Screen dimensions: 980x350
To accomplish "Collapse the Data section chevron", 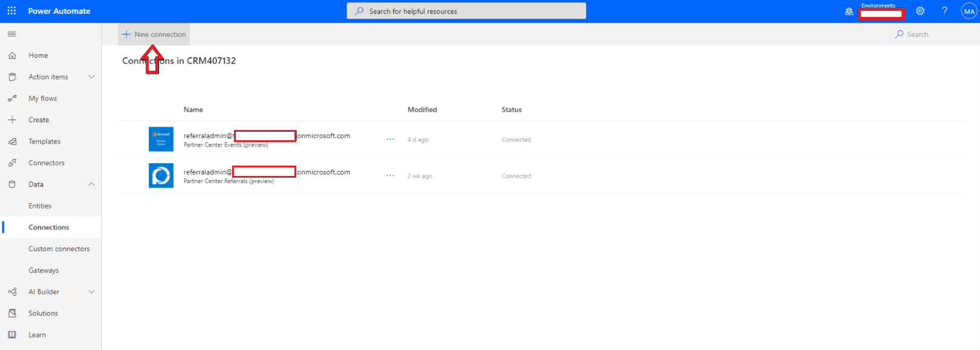I will 92,184.
